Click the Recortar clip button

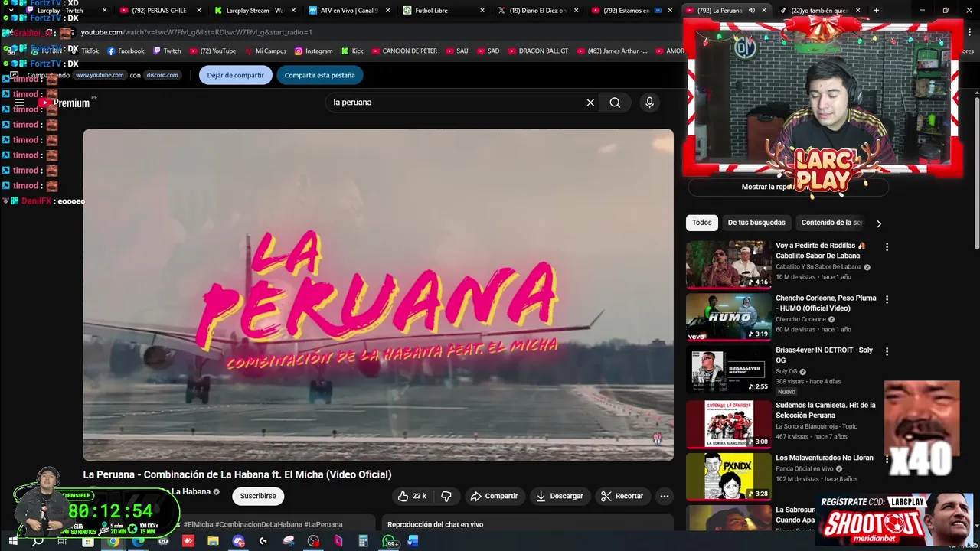pyautogui.click(x=622, y=496)
